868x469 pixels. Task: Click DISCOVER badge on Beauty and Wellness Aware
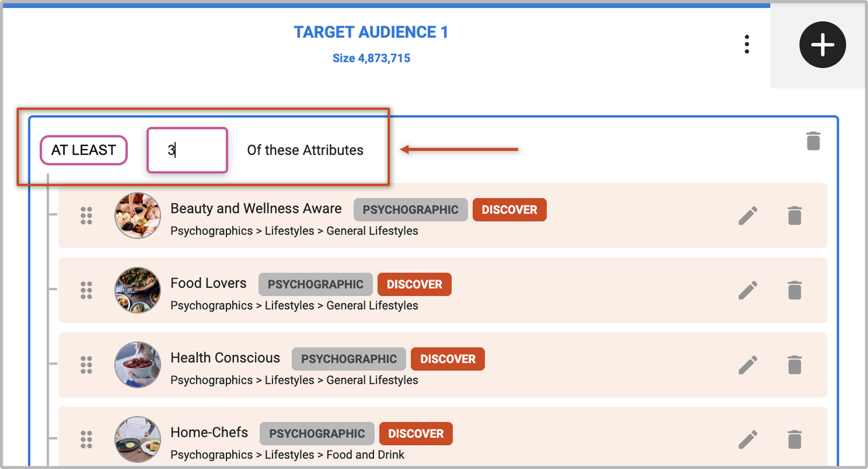[509, 210]
